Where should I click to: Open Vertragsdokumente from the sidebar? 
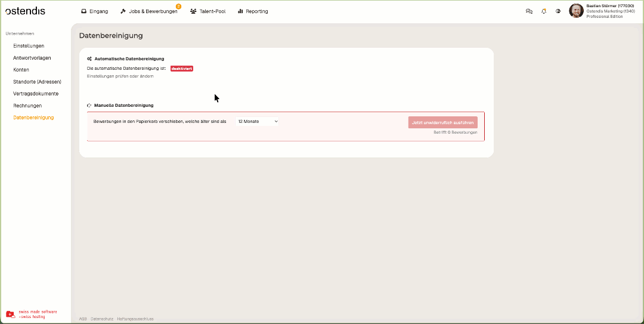pyautogui.click(x=36, y=94)
